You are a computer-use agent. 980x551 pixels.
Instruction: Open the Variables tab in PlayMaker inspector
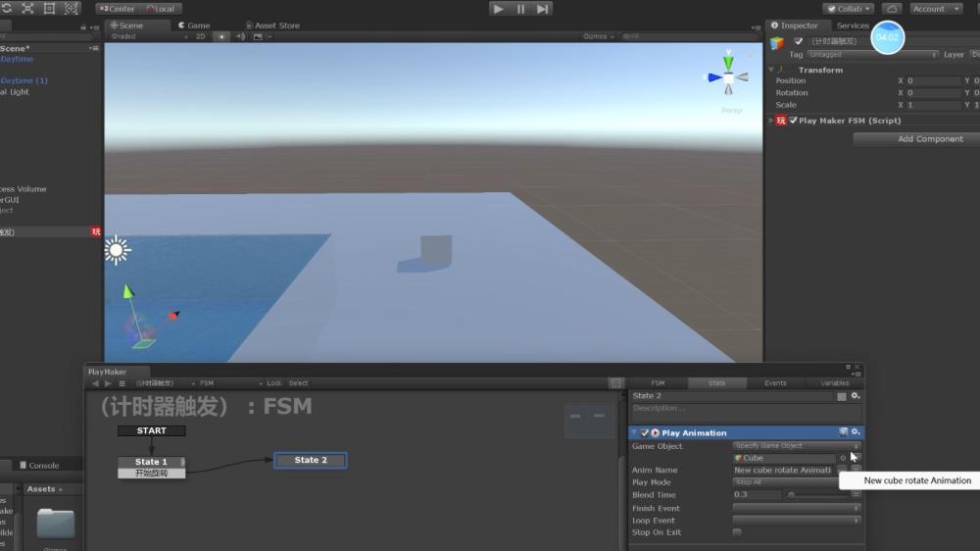click(834, 383)
